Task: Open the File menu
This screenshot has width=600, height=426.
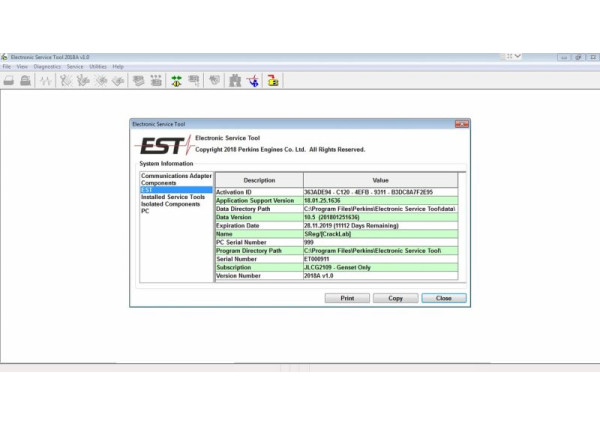Action: pos(6,66)
